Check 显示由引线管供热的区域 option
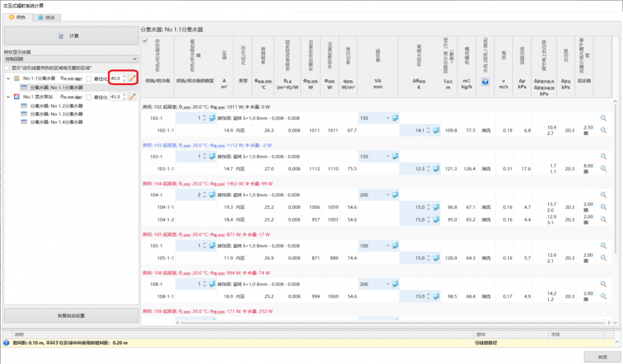Image resolution: width=623 pixels, height=364 pixels. coord(7,67)
